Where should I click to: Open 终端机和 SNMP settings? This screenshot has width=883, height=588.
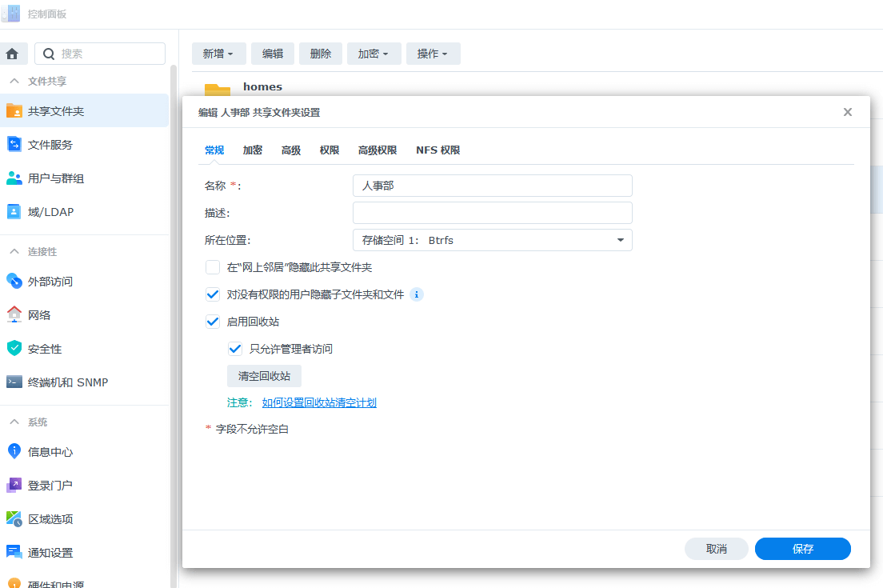click(67, 382)
